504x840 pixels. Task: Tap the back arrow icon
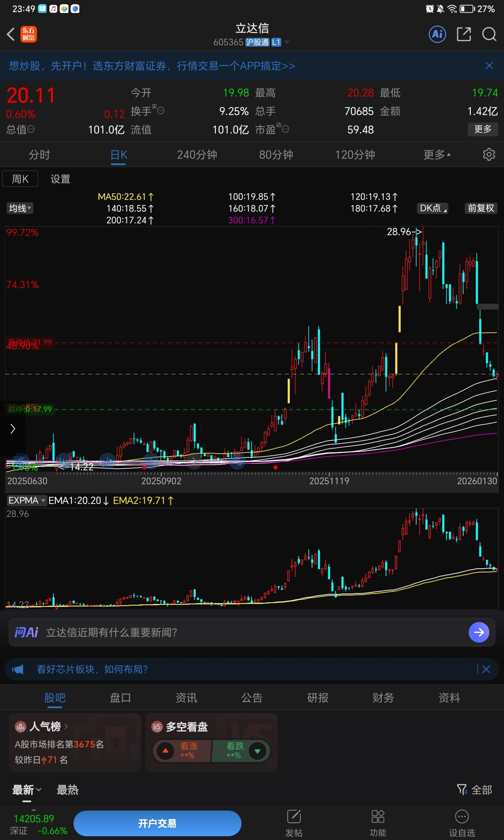pyautogui.click(x=11, y=34)
